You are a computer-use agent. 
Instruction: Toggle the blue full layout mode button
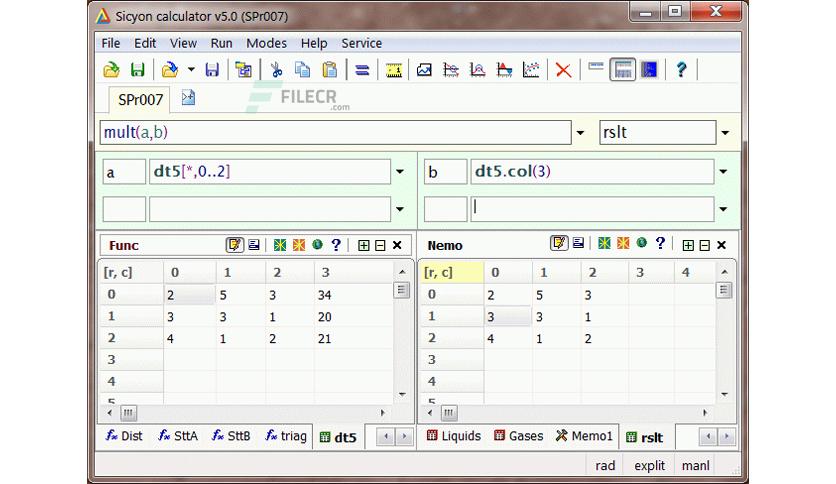tap(649, 70)
